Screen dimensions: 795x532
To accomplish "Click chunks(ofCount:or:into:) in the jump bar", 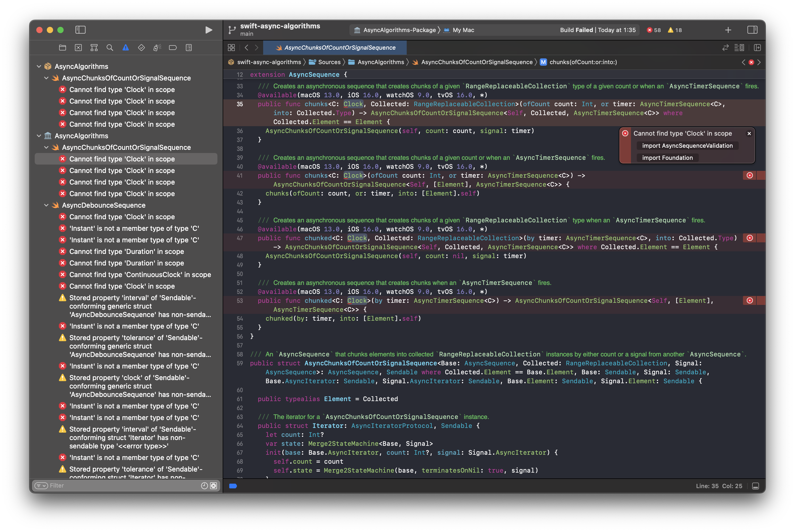I will coord(579,62).
